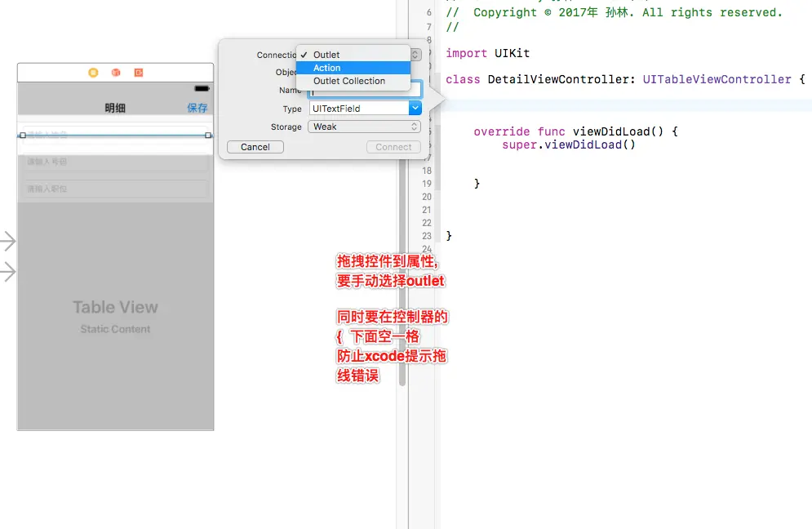Click line number 18 in the gutter
Image resolution: width=812 pixels, height=529 pixels.
pos(427,171)
